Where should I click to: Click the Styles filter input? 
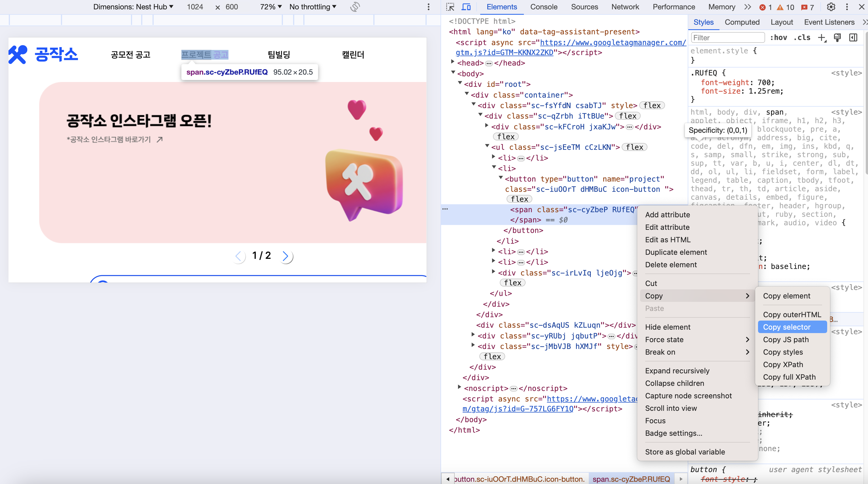tap(728, 38)
